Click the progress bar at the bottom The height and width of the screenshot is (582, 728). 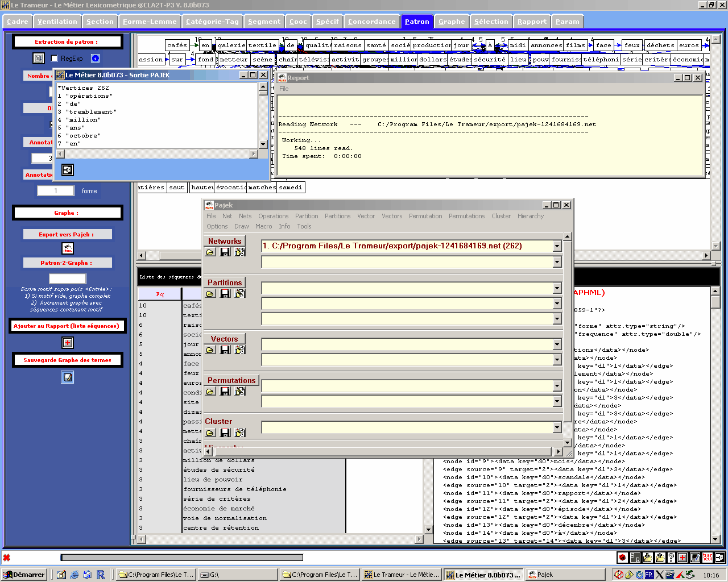pyautogui.click(x=182, y=558)
